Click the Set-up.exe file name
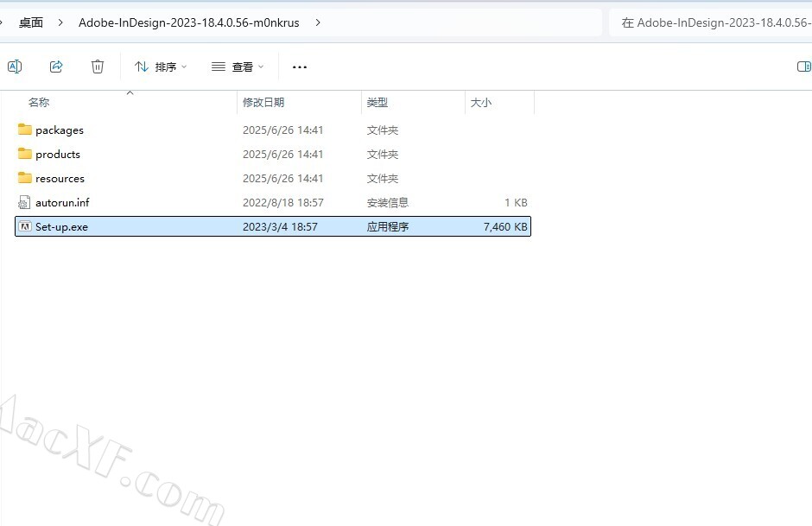The image size is (812, 526). [x=61, y=227]
